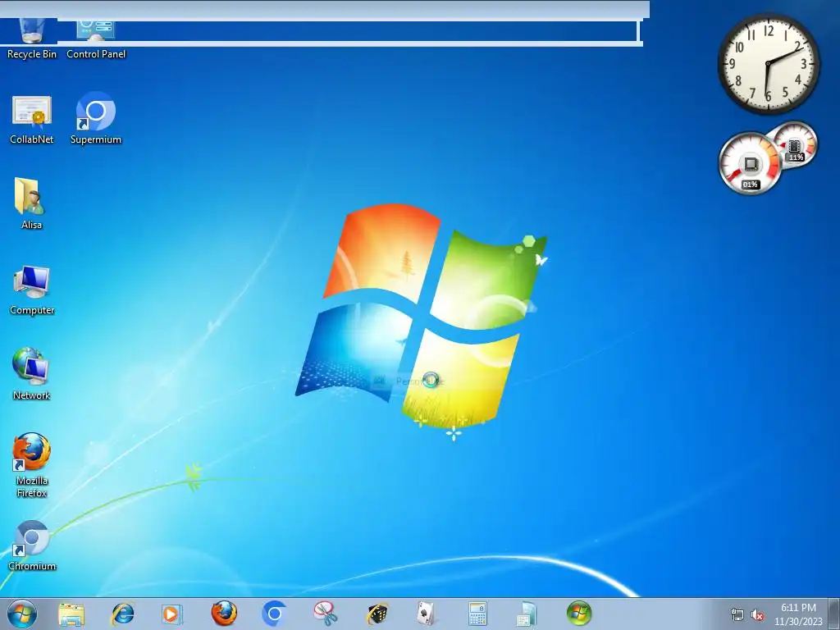Image resolution: width=840 pixels, height=630 pixels.
Task: Click the 'Supermium' icon label
Action: point(96,139)
